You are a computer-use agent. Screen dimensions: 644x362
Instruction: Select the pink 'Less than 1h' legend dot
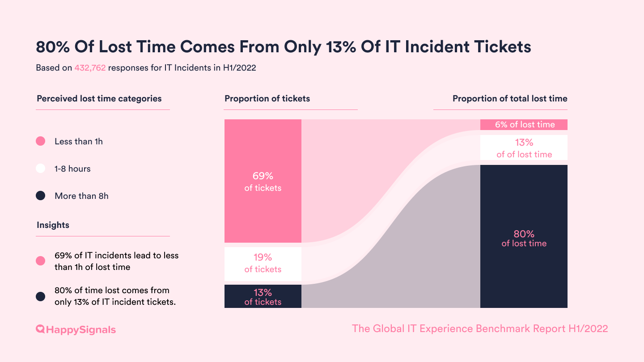41,141
